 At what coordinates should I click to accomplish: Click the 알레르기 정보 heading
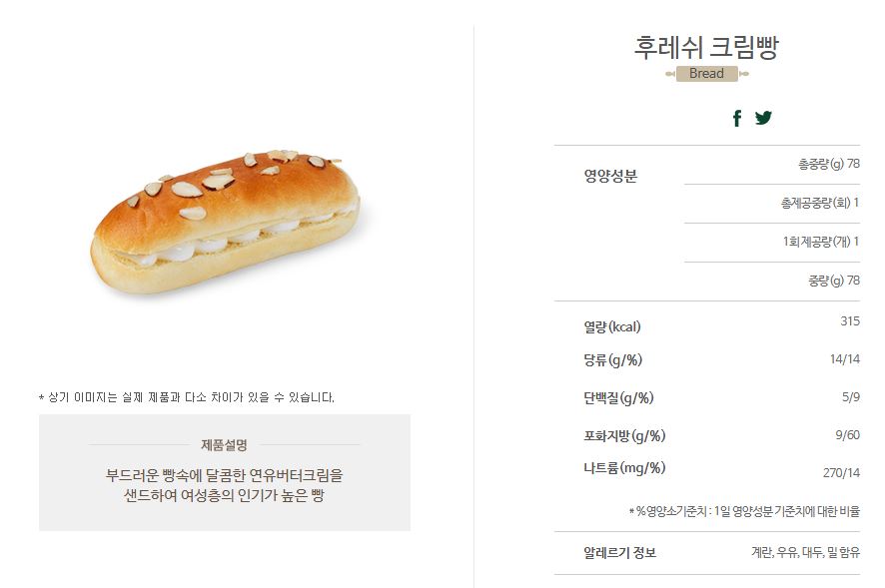pos(619,552)
